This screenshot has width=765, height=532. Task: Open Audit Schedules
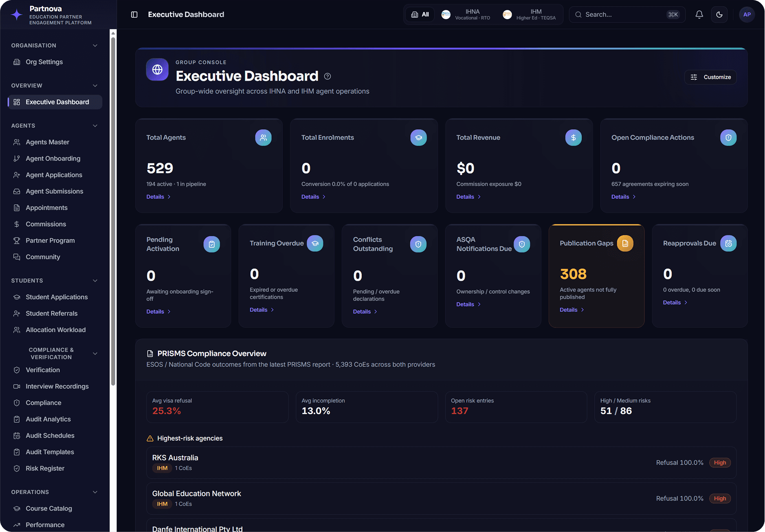click(55, 435)
